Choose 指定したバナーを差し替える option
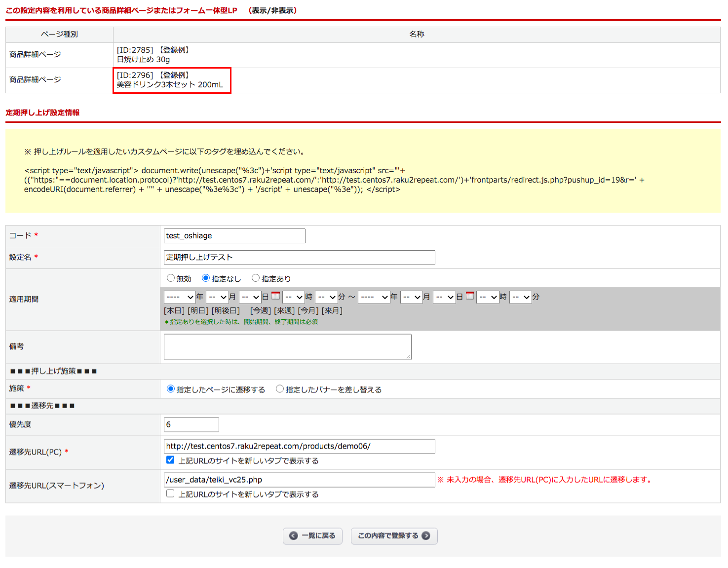 (280, 389)
